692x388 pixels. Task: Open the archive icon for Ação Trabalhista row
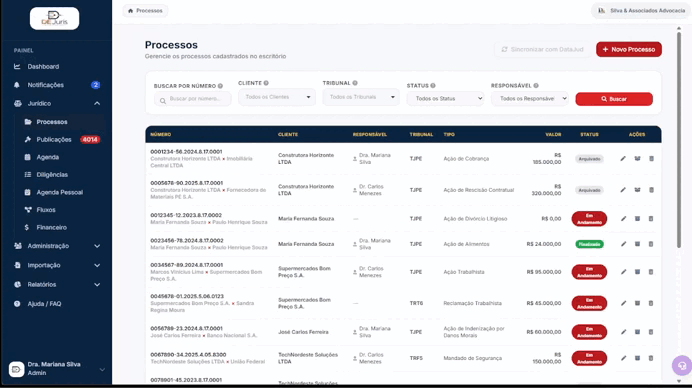[637, 272]
